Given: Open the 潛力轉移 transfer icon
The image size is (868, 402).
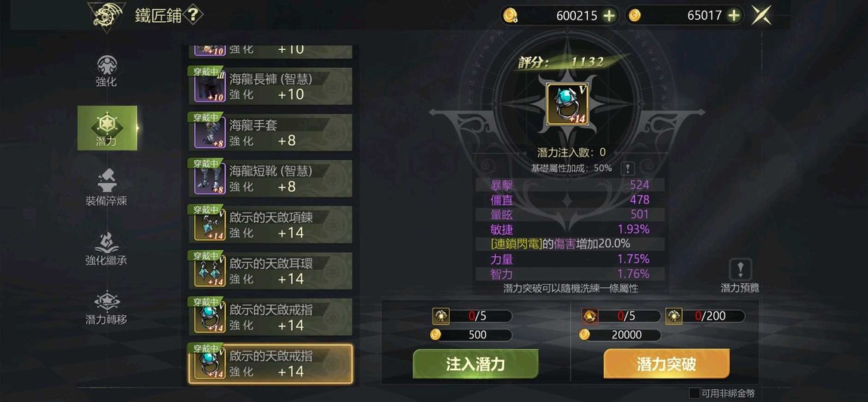Looking at the screenshot, I should click(106, 308).
